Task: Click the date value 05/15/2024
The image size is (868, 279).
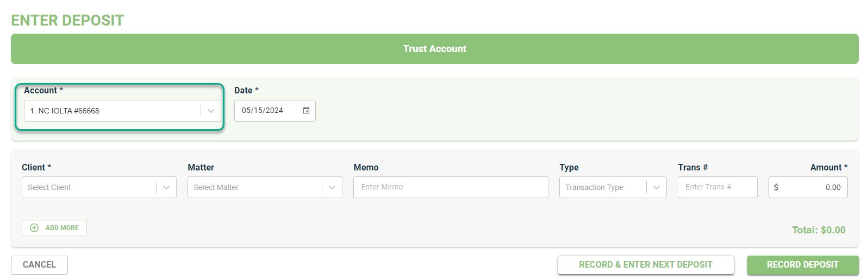Action: [x=263, y=110]
